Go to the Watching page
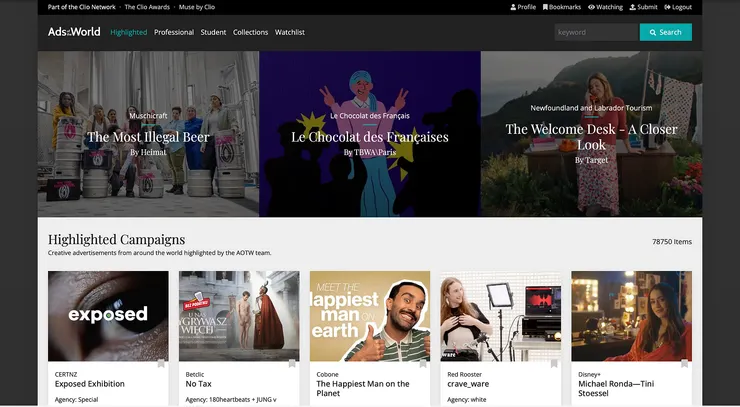This screenshot has height=407, width=740. click(x=605, y=7)
